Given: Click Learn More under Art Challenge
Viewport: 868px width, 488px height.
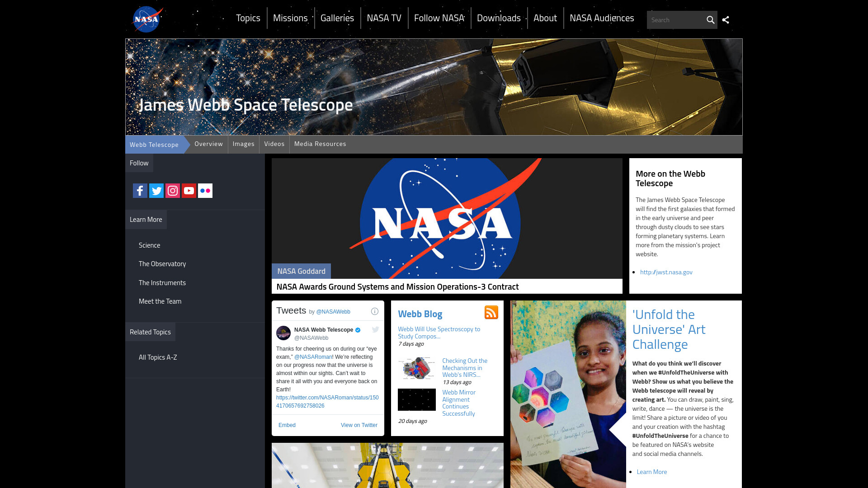Looking at the screenshot, I should click(652, 472).
